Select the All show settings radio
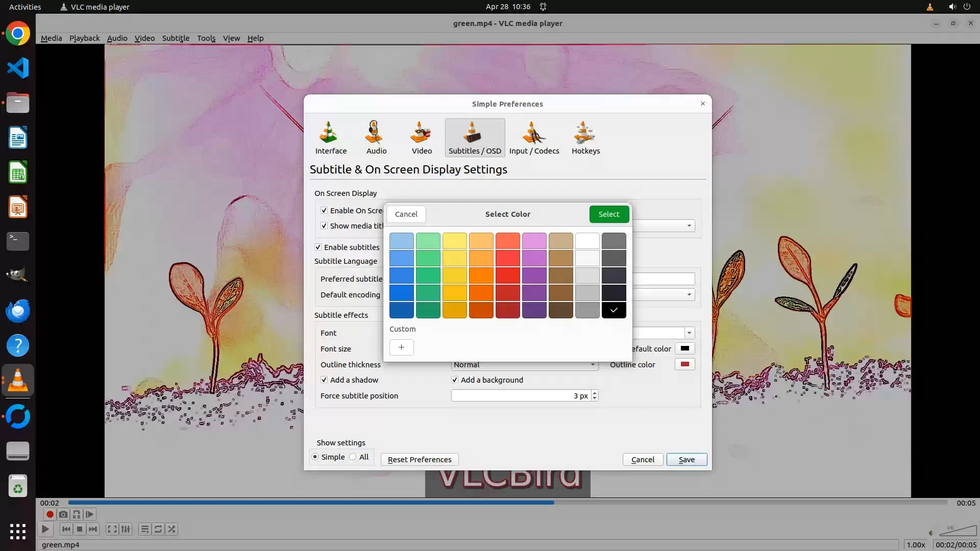This screenshot has height=551, width=980. (x=353, y=457)
